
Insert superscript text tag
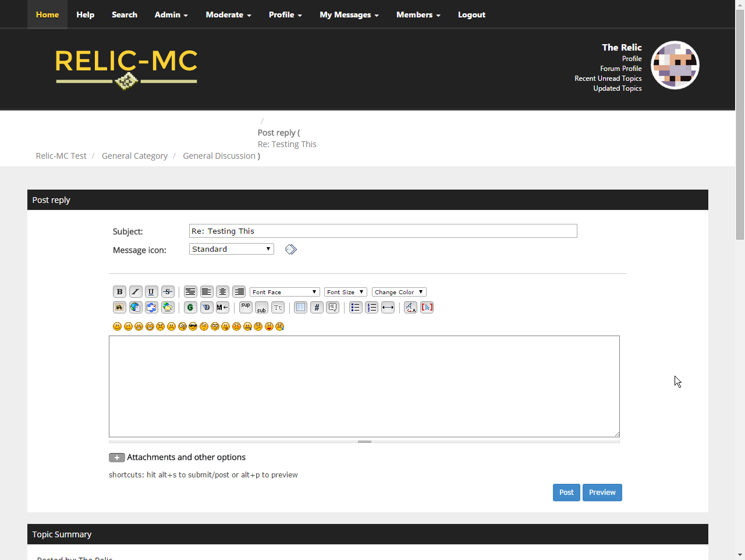click(x=246, y=307)
